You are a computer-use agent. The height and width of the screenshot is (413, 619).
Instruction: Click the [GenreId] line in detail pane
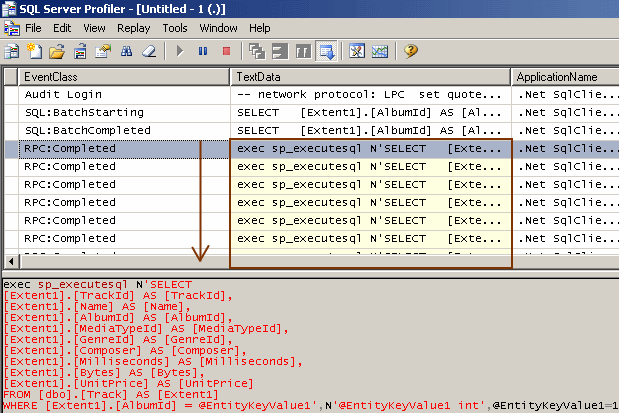[118, 340]
